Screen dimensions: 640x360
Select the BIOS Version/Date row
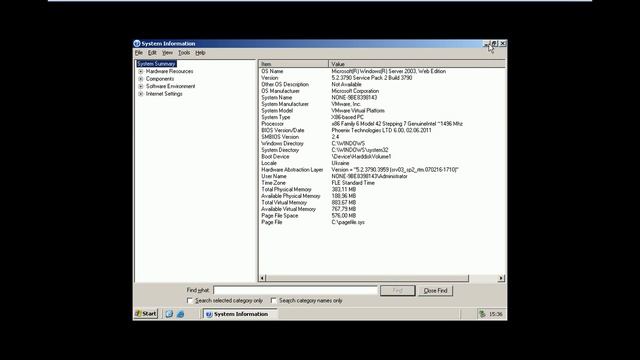[382, 130]
